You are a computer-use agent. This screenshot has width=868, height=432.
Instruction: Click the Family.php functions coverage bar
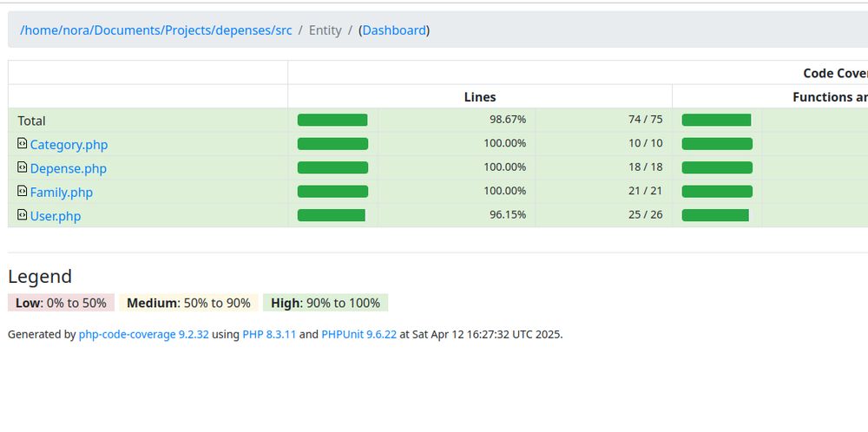(717, 192)
